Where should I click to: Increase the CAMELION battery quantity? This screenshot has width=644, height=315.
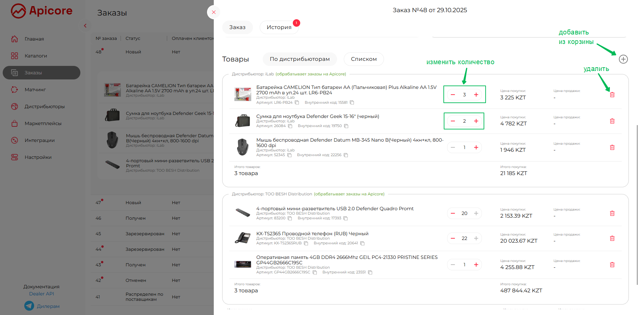point(476,95)
